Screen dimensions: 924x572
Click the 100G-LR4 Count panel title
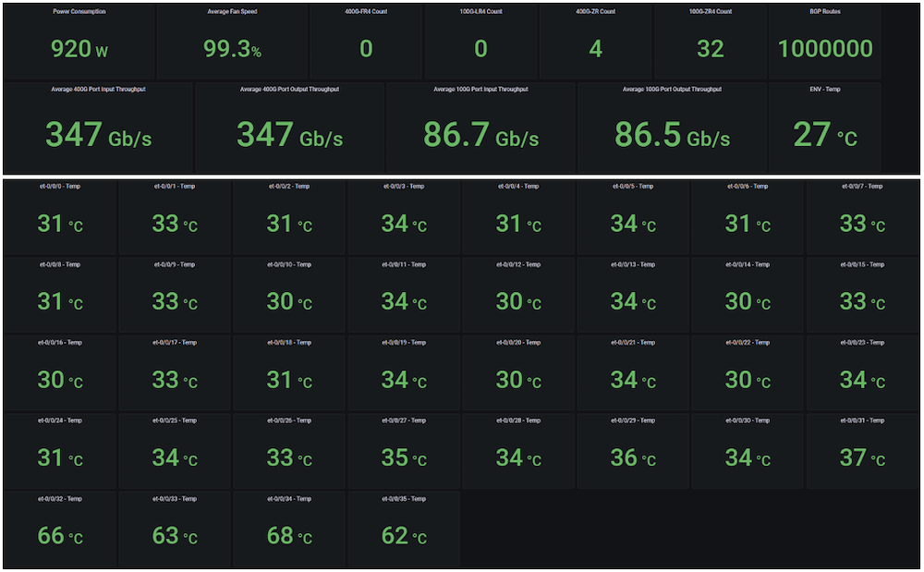[480, 11]
